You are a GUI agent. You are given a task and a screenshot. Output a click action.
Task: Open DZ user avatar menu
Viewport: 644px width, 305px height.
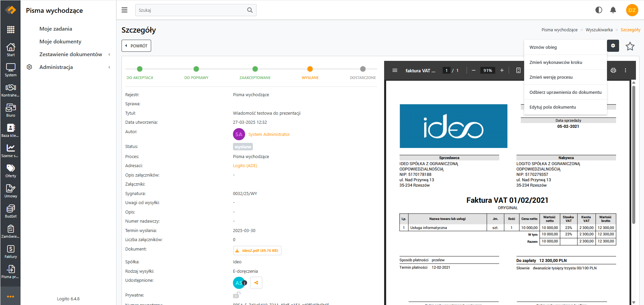coord(632,10)
